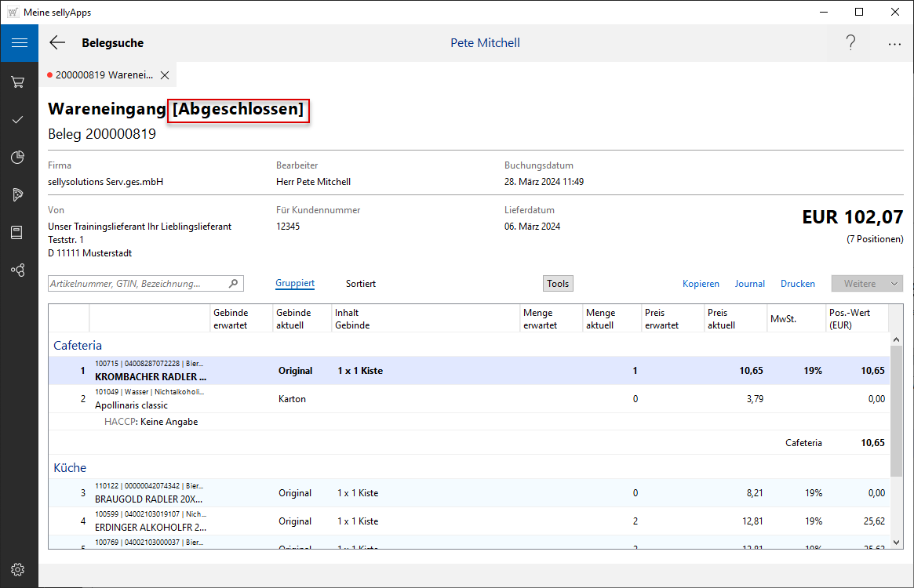The width and height of the screenshot is (914, 588).
Task: Open the three-dots more options menu
Action: 894,44
